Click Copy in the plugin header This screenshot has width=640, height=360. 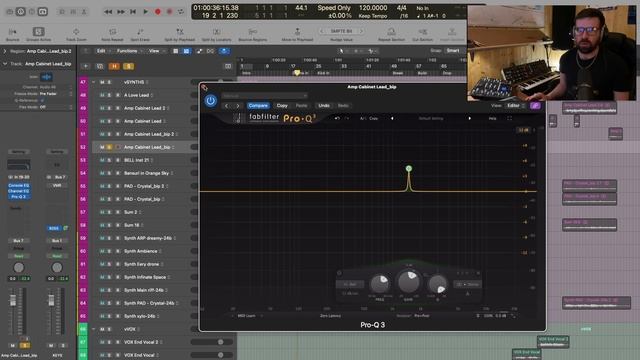[282, 106]
